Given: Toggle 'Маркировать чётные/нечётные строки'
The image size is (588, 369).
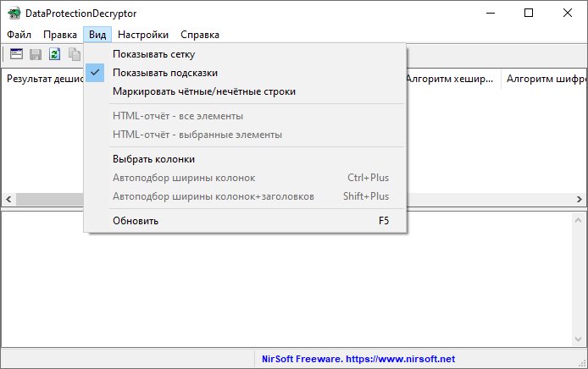Looking at the screenshot, I should (x=203, y=91).
